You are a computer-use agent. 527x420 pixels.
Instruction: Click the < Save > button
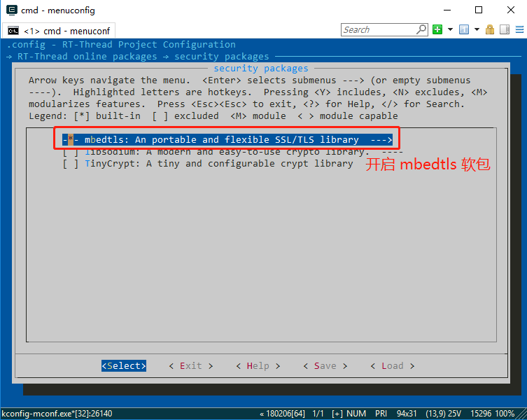coord(325,366)
